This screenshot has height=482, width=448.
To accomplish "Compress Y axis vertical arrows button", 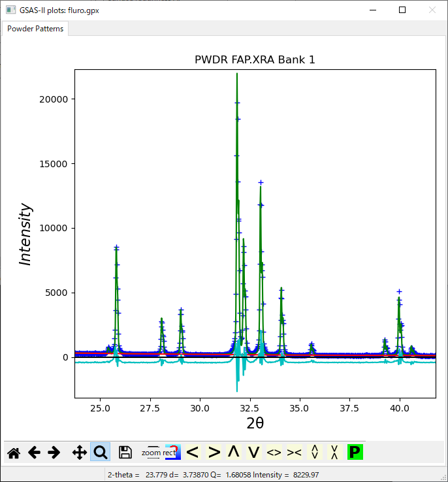I will (334, 452).
